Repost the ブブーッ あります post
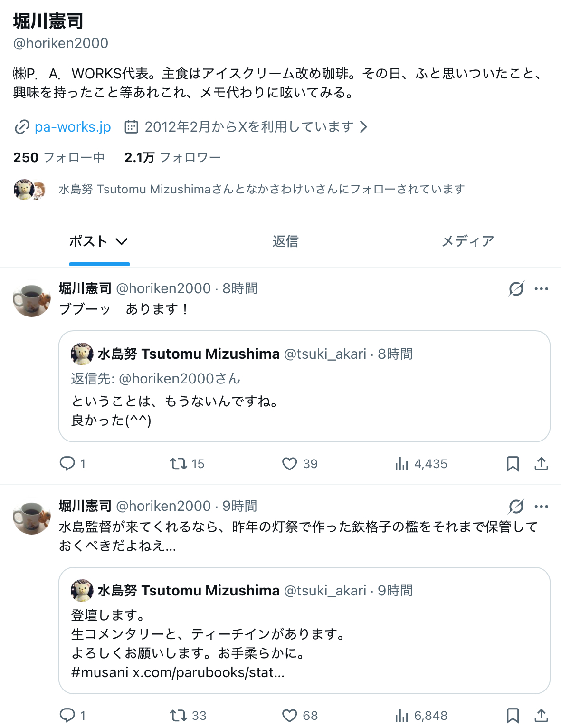561x728 pixels. tap(179, 463)
